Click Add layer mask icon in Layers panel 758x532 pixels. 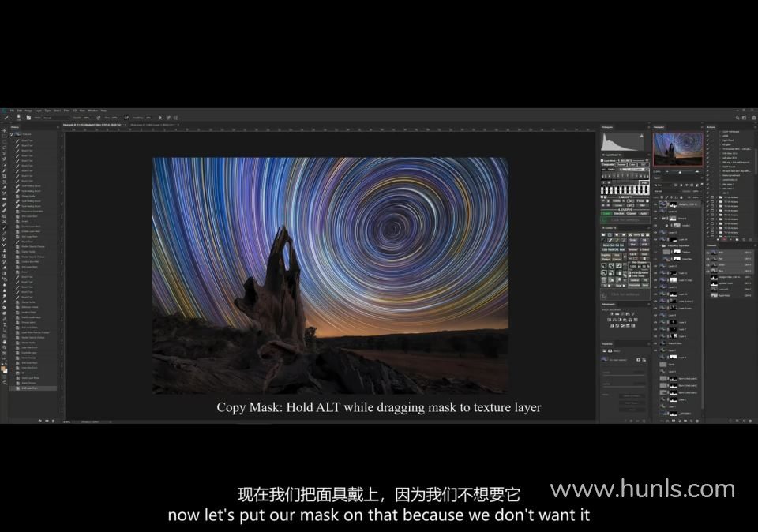[x=674, y=421]
